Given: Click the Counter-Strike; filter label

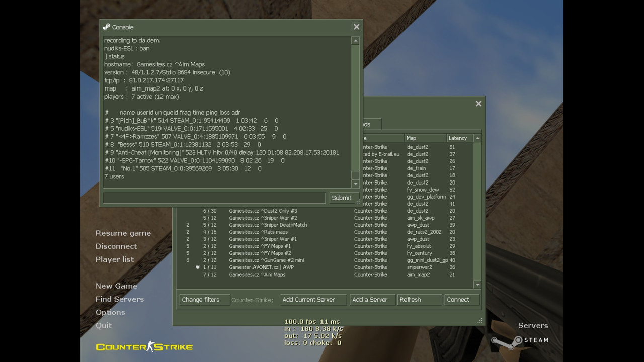Looking at the screenshot, I should pos(252,300).
